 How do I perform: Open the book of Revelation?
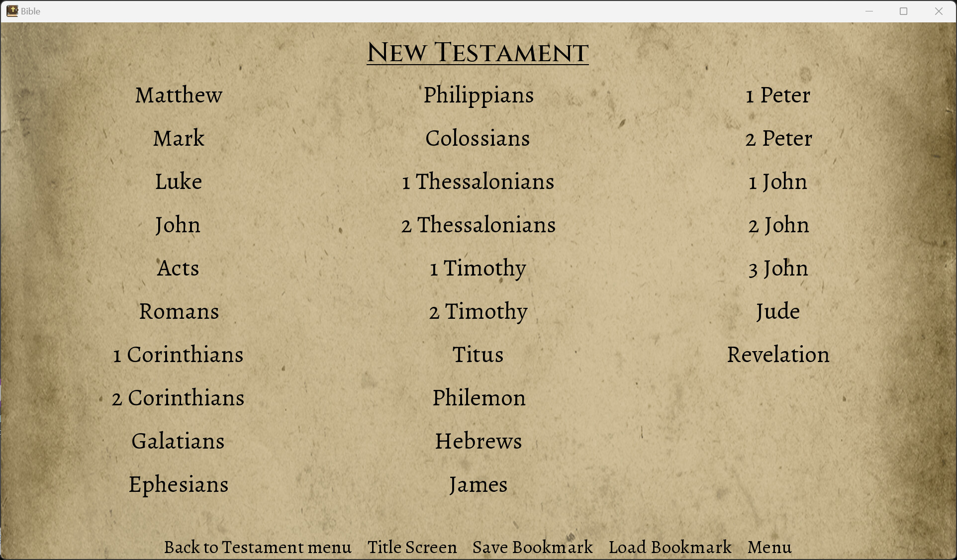pyautogui.click(x=778, y=355)
